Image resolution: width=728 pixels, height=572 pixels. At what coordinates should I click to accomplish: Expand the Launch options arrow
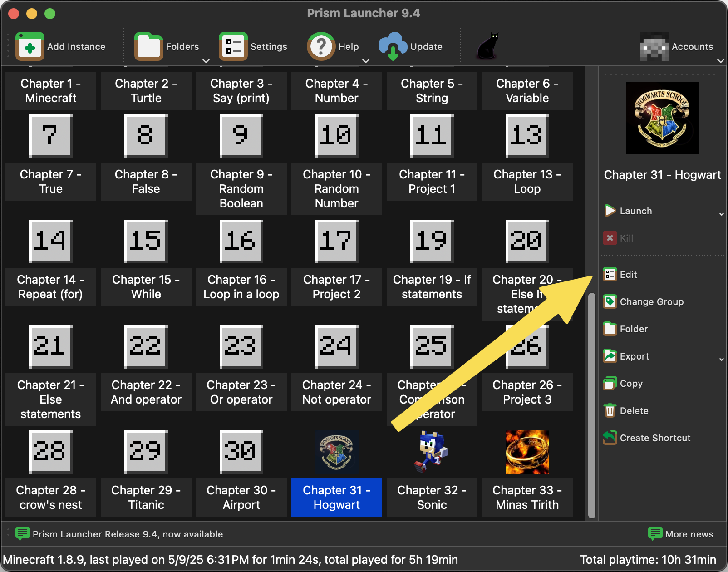tap(721, 214)
